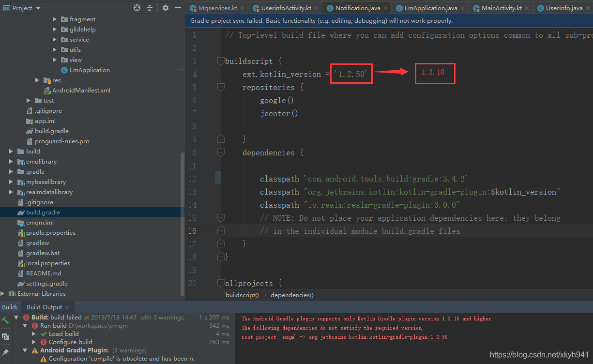The height and width of the screenshot is (364, 593).
Task: Click the Scroll from Source crosshair icon
Action: [x=137, y=7]
